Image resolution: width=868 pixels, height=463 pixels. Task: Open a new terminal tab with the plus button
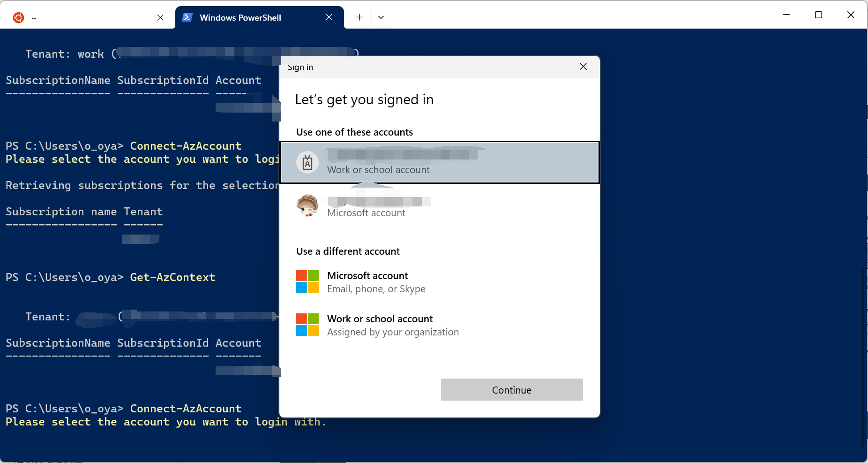359,17
